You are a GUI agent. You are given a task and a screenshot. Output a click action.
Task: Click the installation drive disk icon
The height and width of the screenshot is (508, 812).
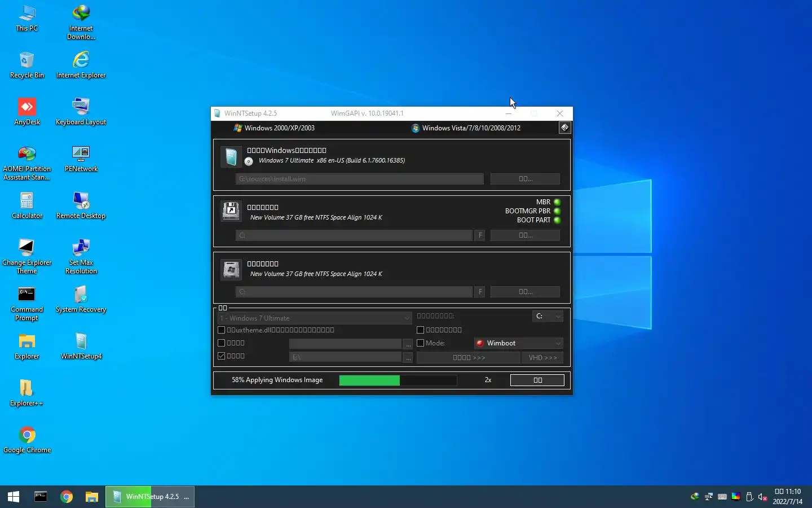[x=231, y=269]
